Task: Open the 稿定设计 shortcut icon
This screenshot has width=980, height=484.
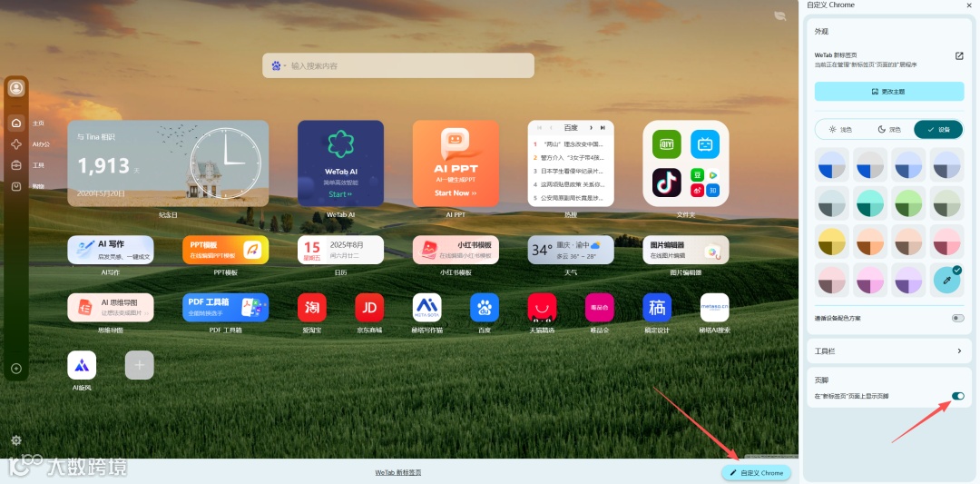Action: coord(657,308)
